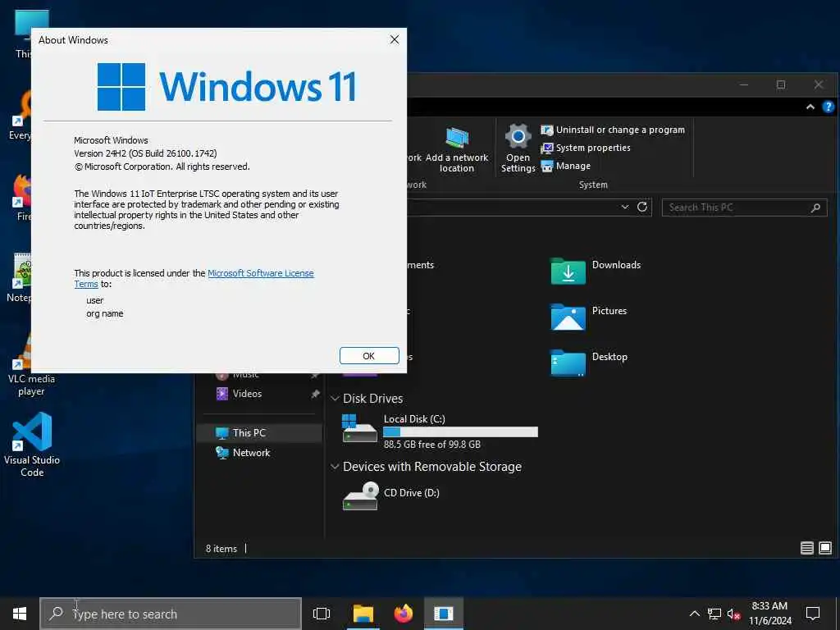The height and width of the screenshot is (630, 840).
Task: Select CD Drive (D:) icon
Action: coord(361,496)
